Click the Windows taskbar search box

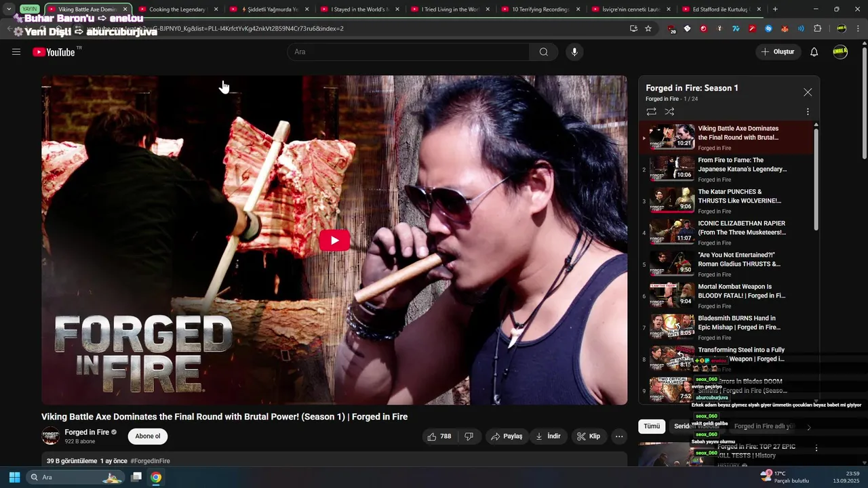tap(75, 477)
